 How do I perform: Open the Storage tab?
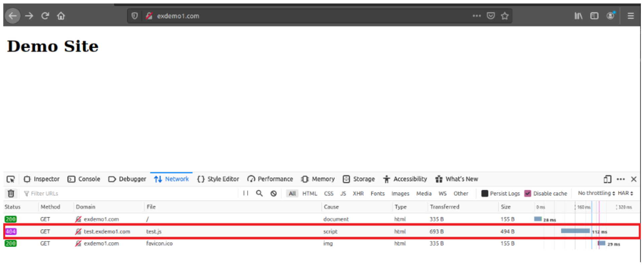359,179
